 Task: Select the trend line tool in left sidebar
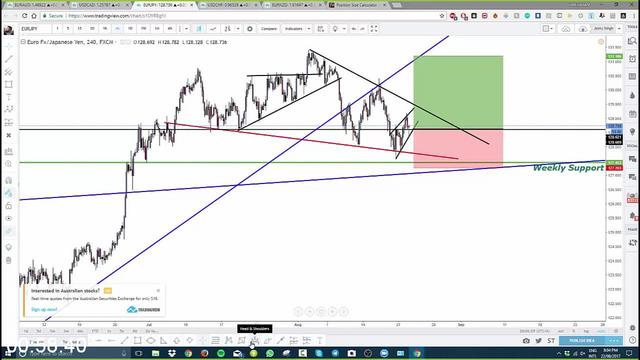click(9, 59)
